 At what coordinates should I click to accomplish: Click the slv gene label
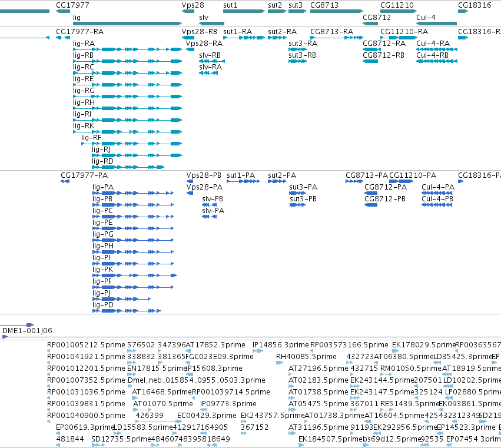pyautogui.click(x=204, y=17)
